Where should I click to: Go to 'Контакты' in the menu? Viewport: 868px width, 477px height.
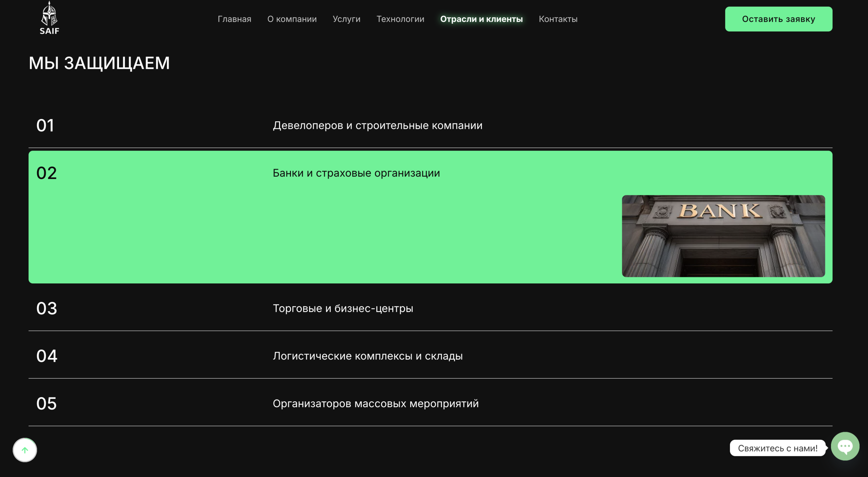click(558, 19)
